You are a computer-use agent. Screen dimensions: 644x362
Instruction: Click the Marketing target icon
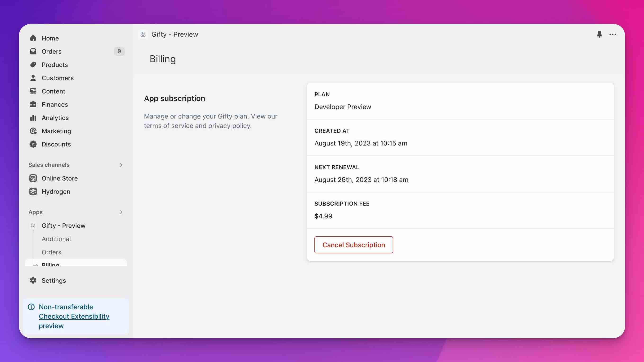[33, 131]
